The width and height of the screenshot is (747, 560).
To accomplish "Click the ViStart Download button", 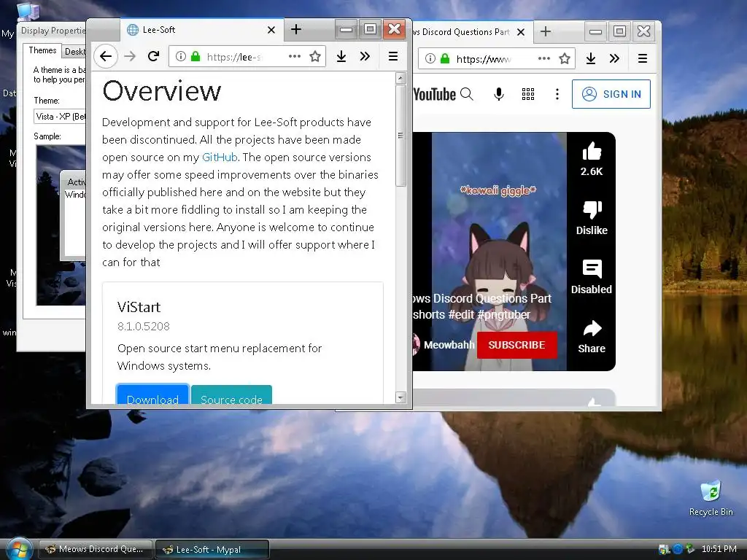I will [x=152, y=395].
